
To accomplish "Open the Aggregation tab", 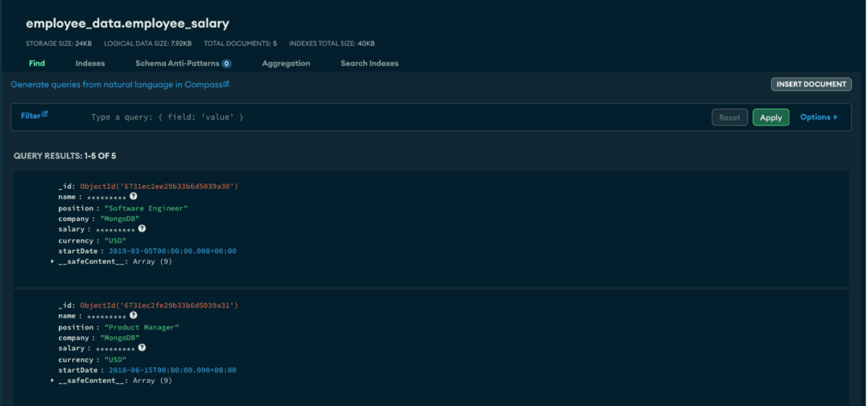I will (286, 63).
